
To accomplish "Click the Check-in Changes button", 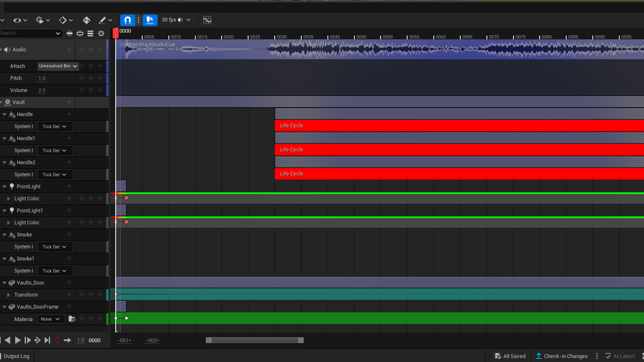I will pyautogui.click(x=562, y=356).
